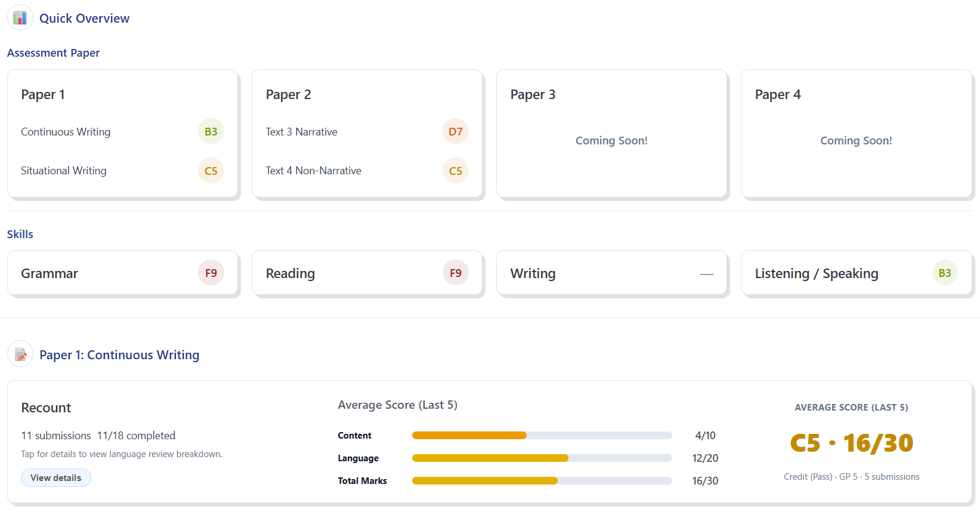980x512 pixels.
Task: Click Coming Soon text in Paper 3
Action: point(611,141)
